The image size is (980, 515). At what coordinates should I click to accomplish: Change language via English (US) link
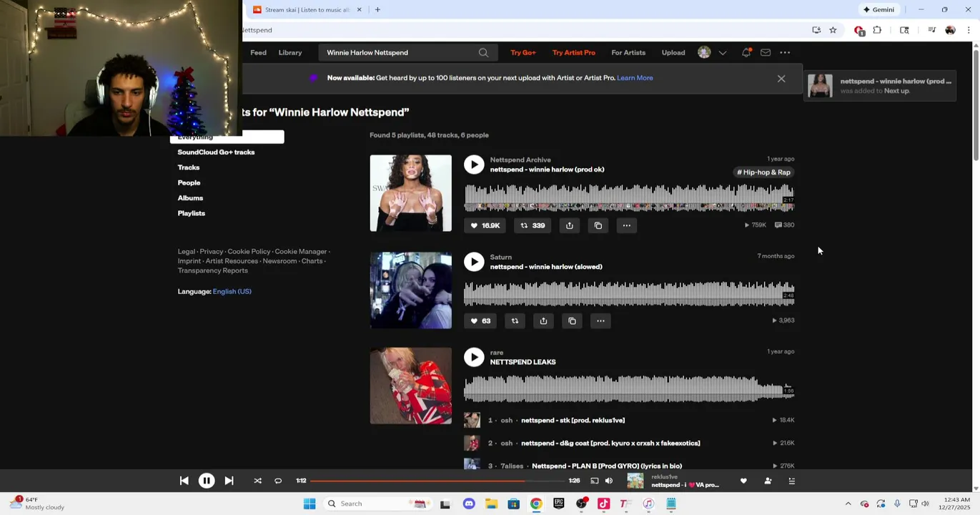point(232,292)
